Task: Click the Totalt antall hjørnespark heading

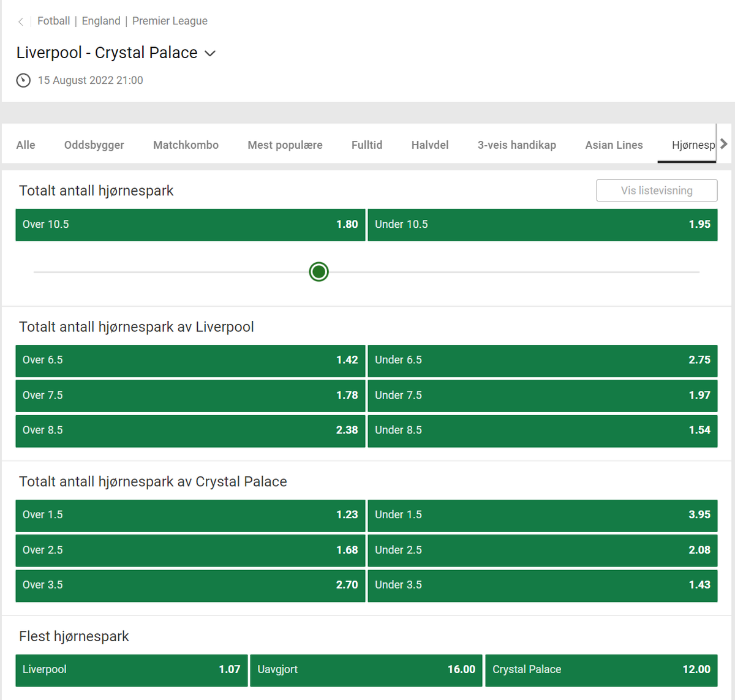Action: coord(96,191)
